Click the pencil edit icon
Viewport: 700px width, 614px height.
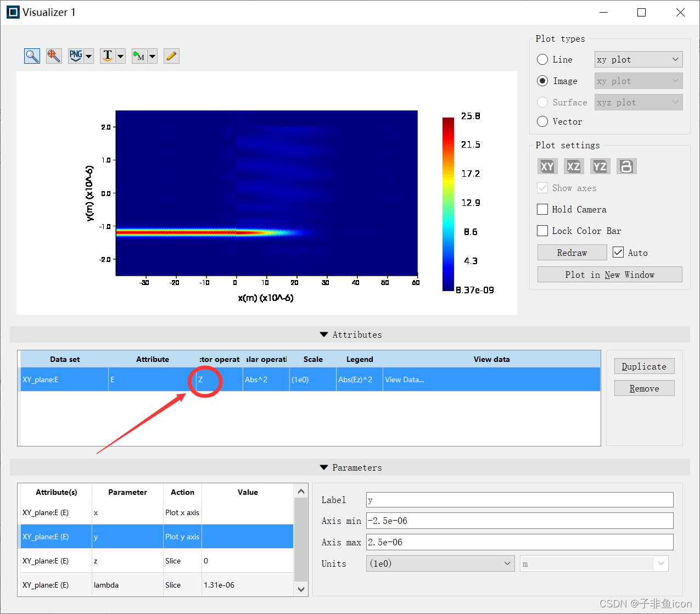pos(171,56)
